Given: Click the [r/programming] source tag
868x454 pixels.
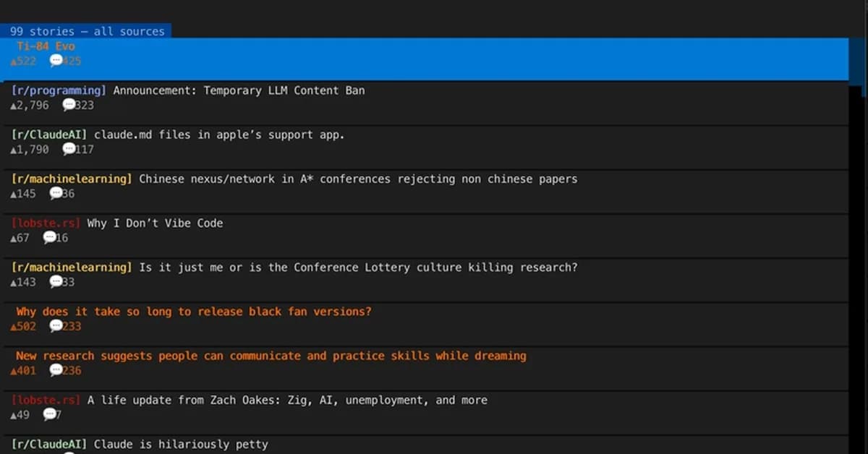Looking at the screenshot, I should point(59,90).
